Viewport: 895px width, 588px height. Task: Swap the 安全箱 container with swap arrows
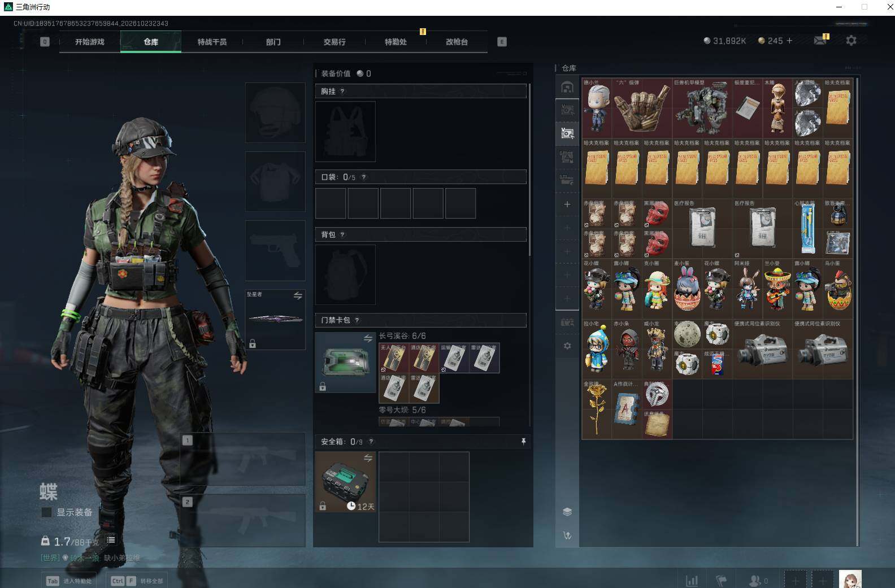[x=368, y=458]
